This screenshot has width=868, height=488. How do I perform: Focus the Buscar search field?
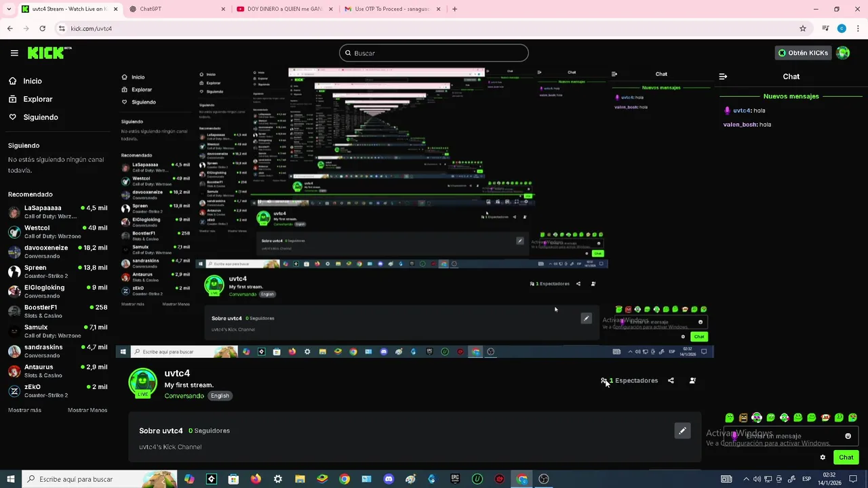point(434,53)
